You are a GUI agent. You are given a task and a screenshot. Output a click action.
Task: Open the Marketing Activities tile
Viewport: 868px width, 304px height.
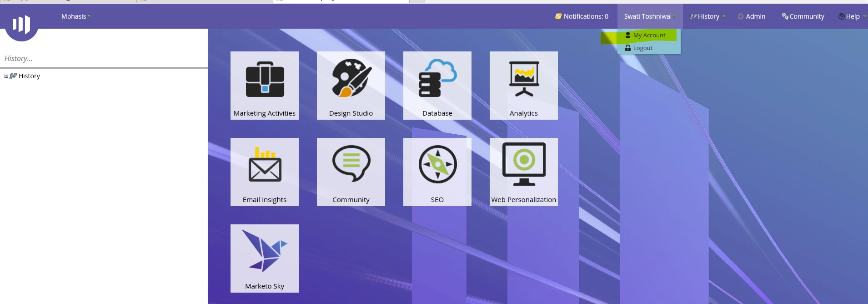click(x=265, y=86)
